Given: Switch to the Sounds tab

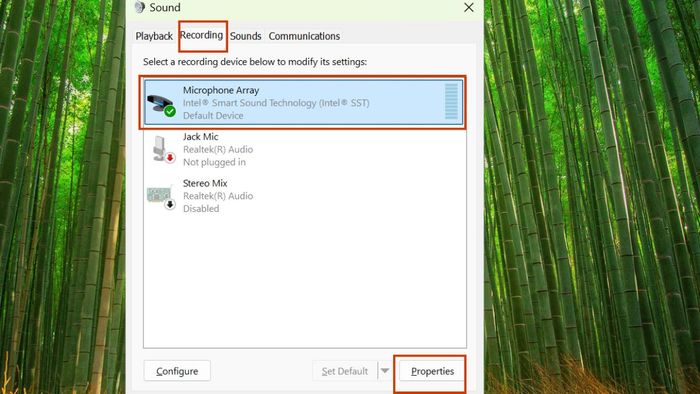Looking at the screenshot, I should pos(246,36).
